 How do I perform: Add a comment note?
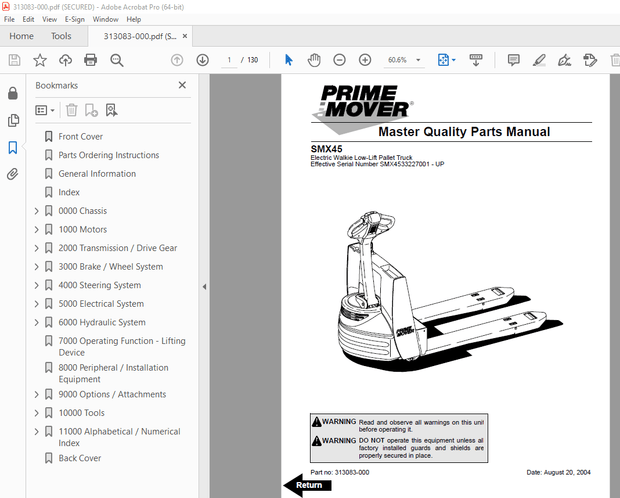(513, 60)
